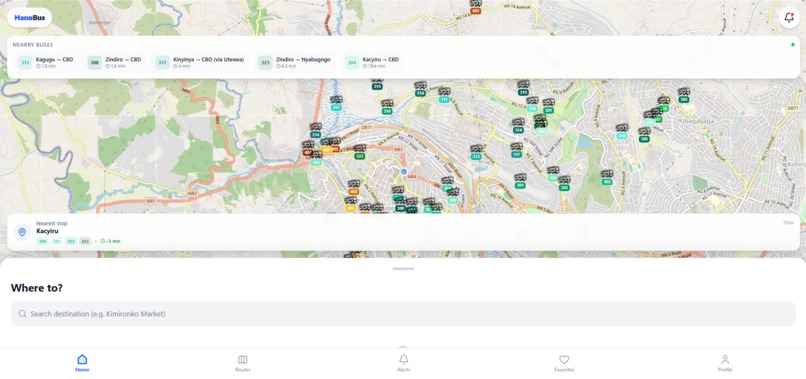This screenshot has height=379, width=806.
Task: Go to the Profile tab
Action: [725, 363]
